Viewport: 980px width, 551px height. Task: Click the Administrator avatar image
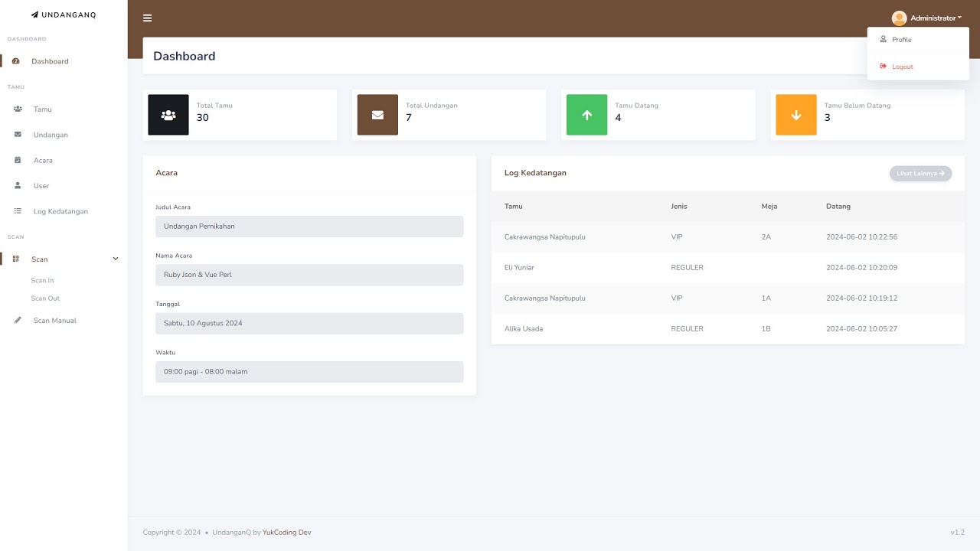click(x=900, y=18)
